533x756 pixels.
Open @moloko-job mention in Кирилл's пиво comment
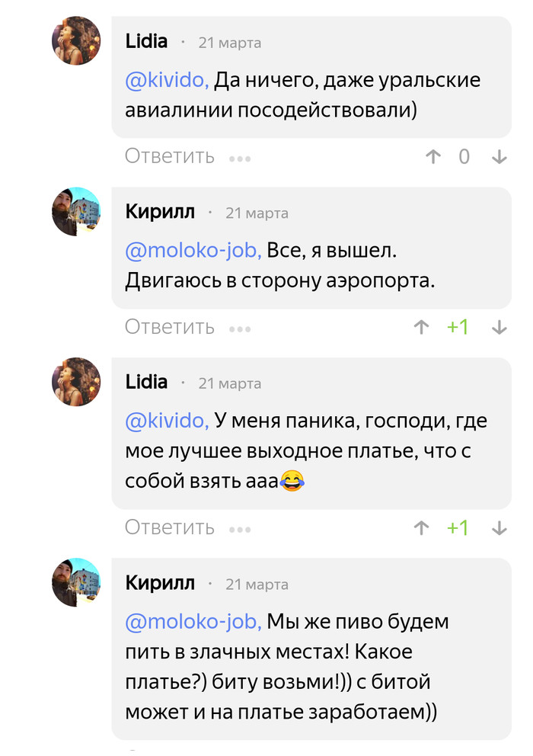tap(194, 621)
